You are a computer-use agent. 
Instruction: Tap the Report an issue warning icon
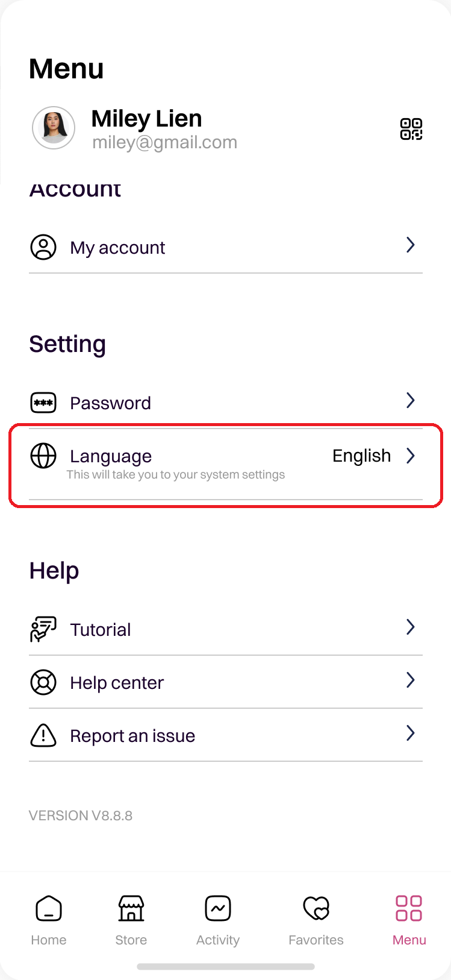[x=43, y=735]
